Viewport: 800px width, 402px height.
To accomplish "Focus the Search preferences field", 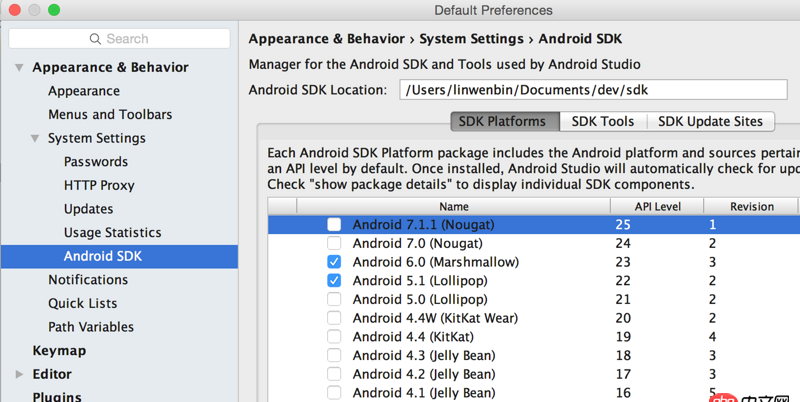I will (119, 39).
